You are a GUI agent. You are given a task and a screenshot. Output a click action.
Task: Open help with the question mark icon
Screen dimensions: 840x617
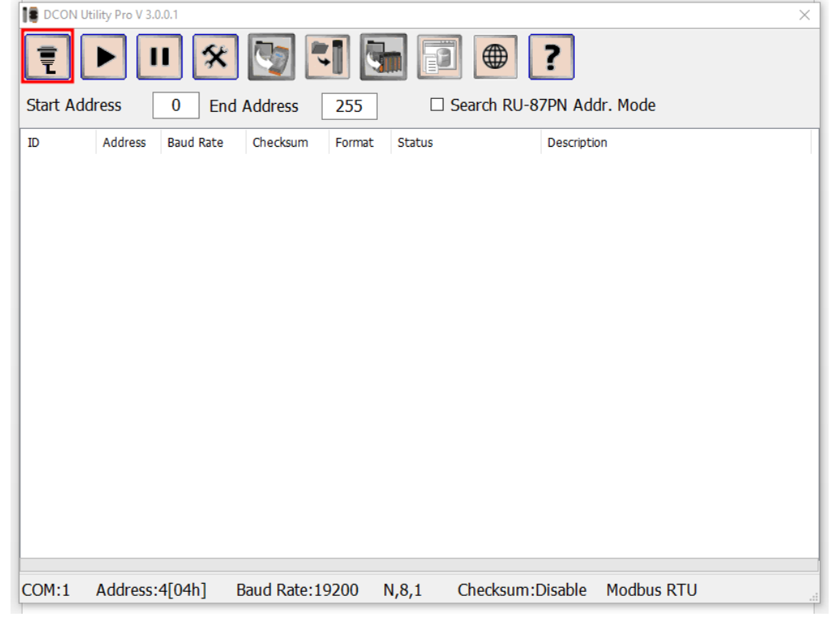click(551, 57)
